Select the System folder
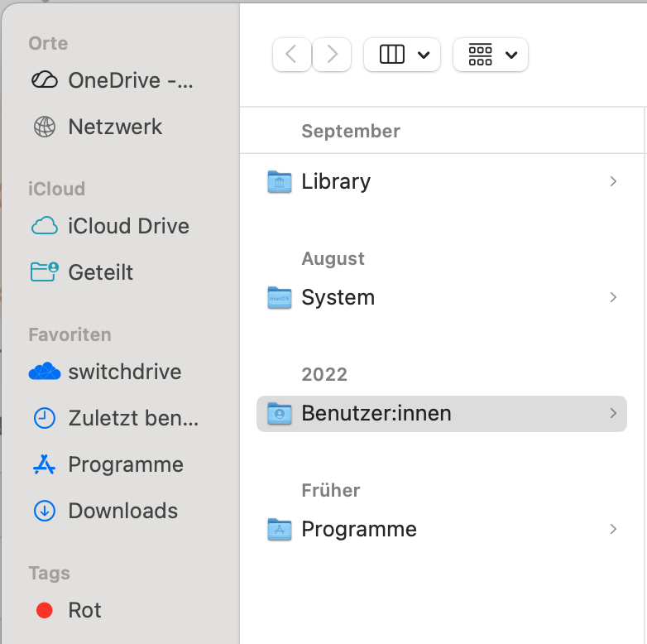This screenshot has height=644, width=647. [338, 297]
